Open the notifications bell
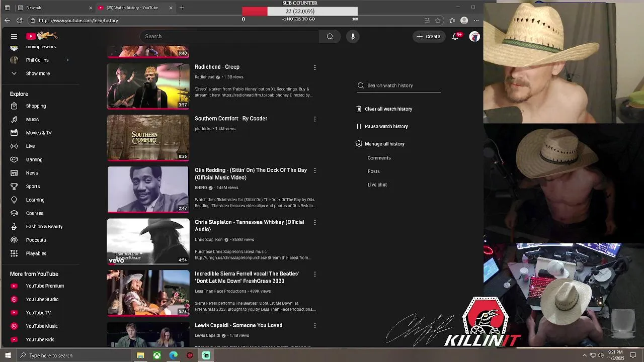 [455, 36]
